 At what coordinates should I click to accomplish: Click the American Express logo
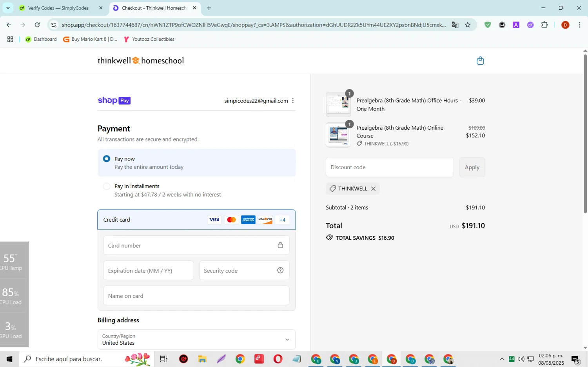[248, 220]
